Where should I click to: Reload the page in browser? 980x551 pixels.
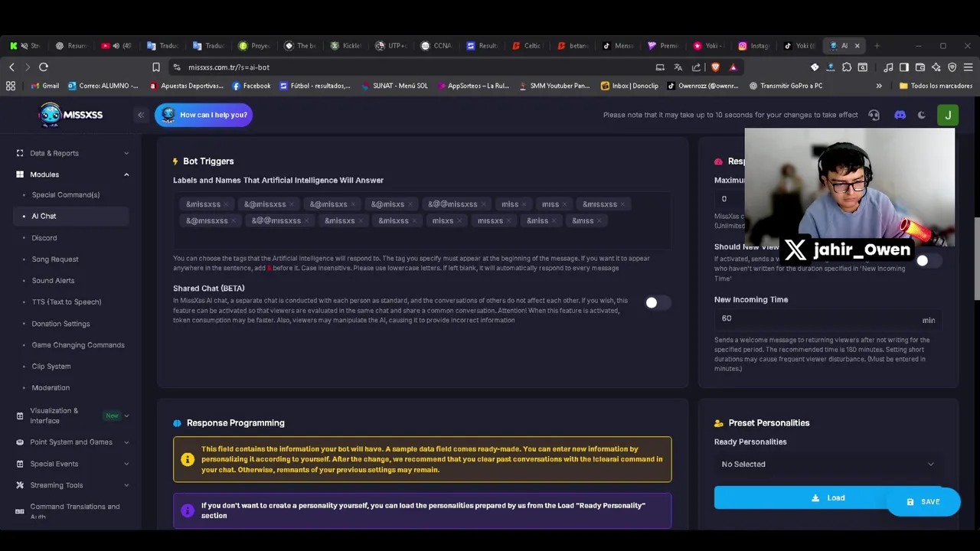44,67
